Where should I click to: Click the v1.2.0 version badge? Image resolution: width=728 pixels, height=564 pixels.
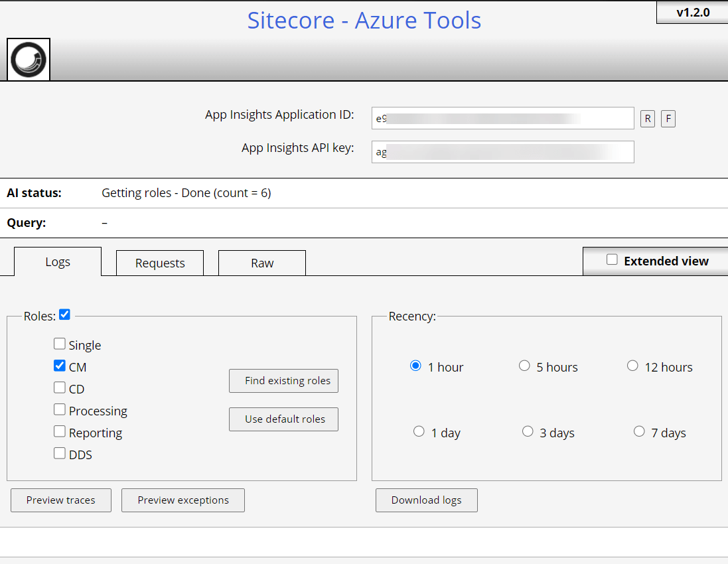click(x=692, y=13)
